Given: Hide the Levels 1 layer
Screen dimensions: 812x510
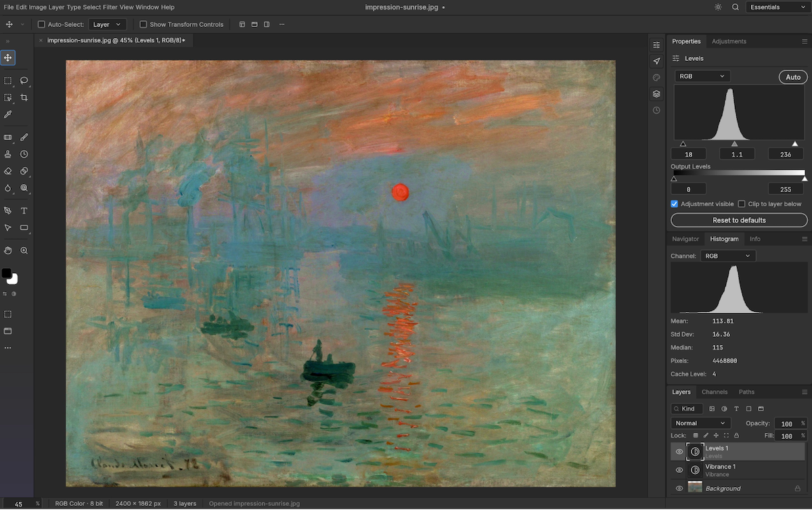Looking at the screenshot, I should click(679, 452).
